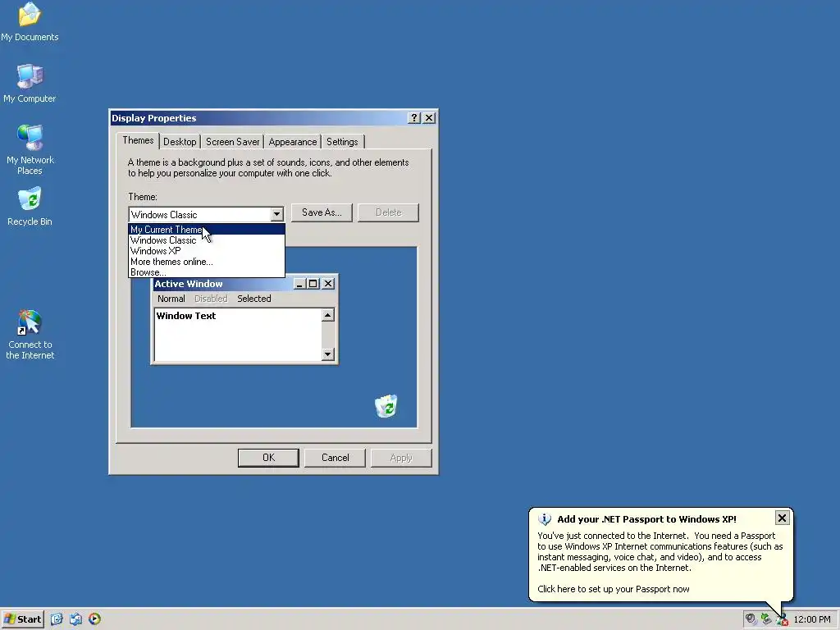Go to the Settings tab
The image size is (840, 630).
coord(342,142)
